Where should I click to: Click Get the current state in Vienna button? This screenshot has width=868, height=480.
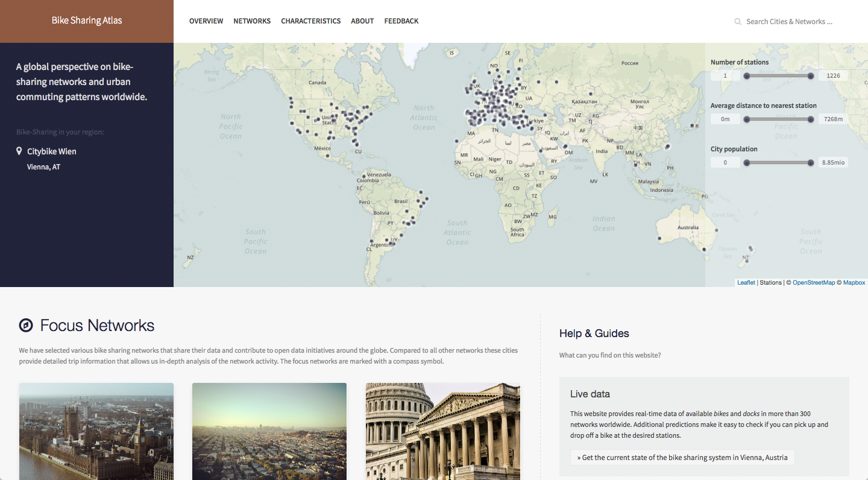[x=682, y=458]
